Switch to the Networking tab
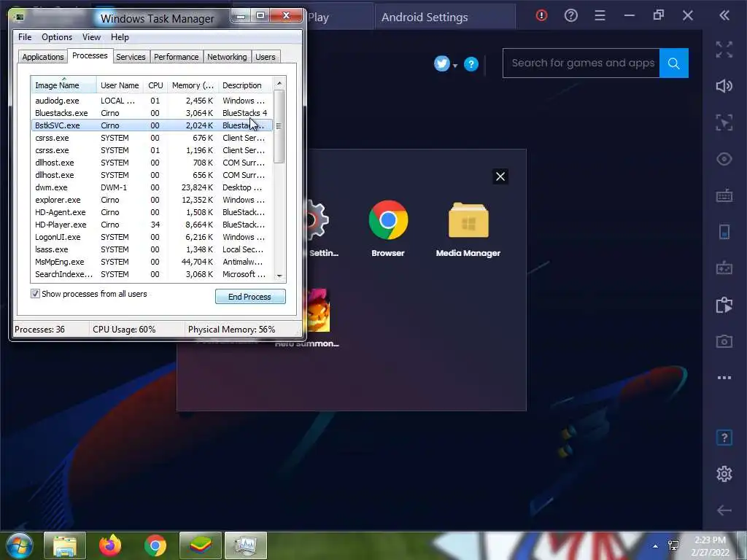Screen dimensions: 747x560 click(227, 57)
